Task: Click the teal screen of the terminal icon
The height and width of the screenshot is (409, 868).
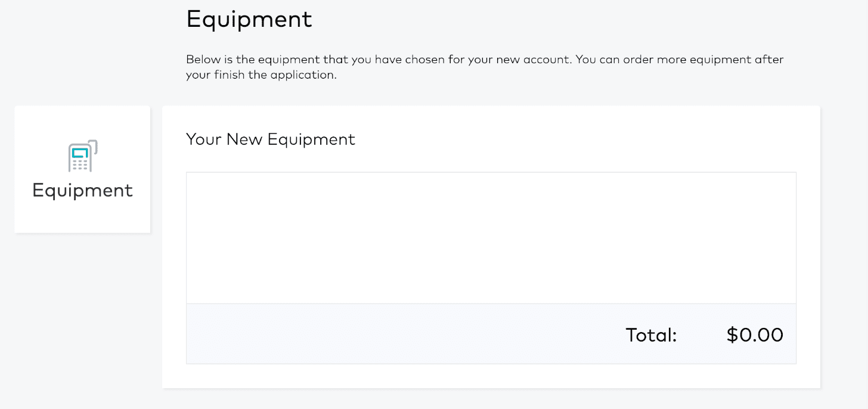Action: (x=79, y=153)
